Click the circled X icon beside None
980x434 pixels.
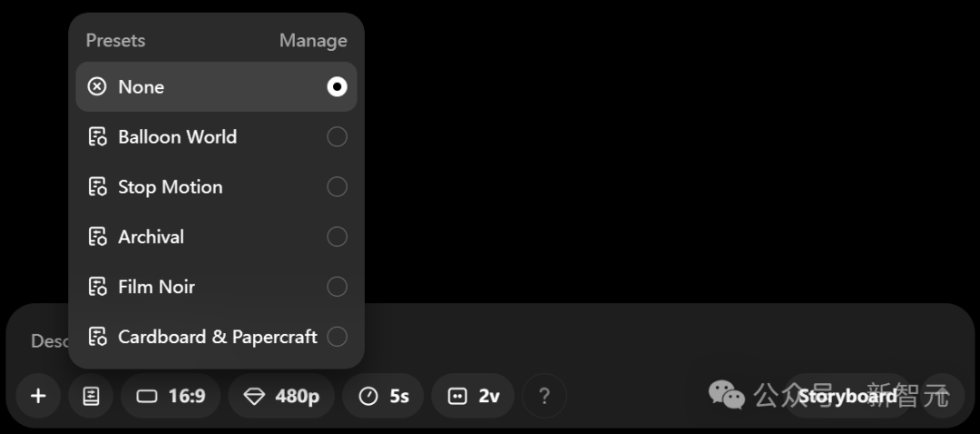tap(97, 86)
